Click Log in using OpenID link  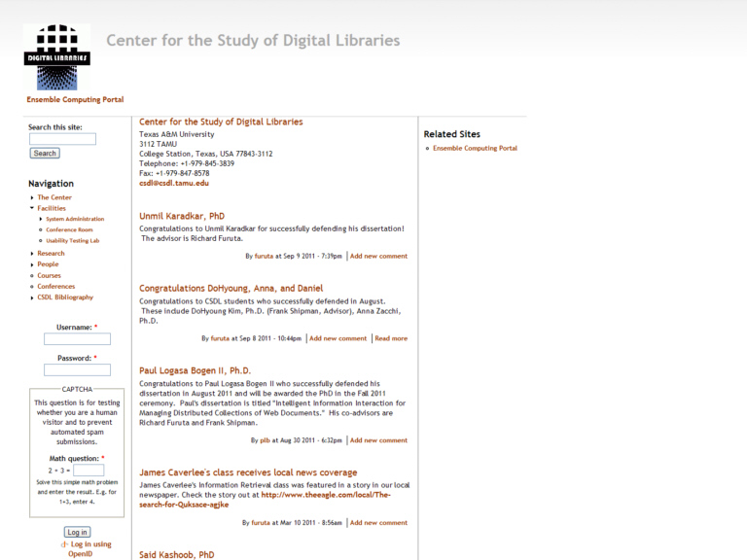(90, 549)
